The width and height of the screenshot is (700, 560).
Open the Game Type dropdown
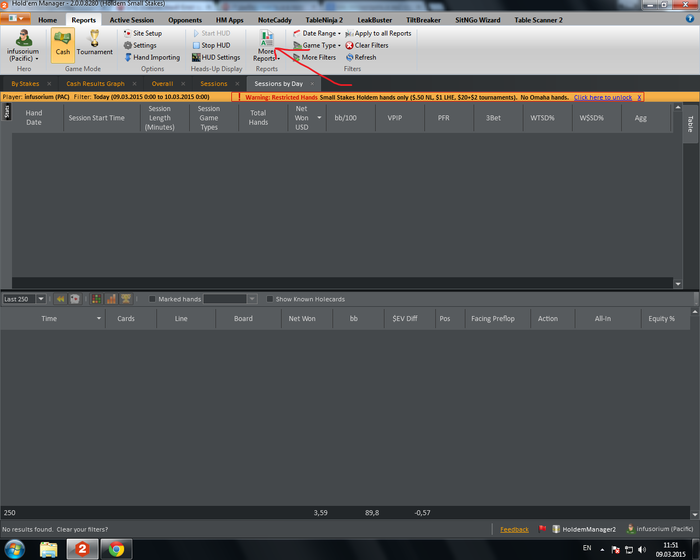[317, 46]
